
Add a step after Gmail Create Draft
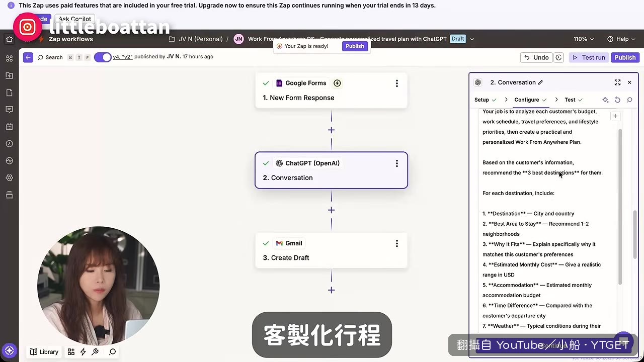click(x=331, y=290)
